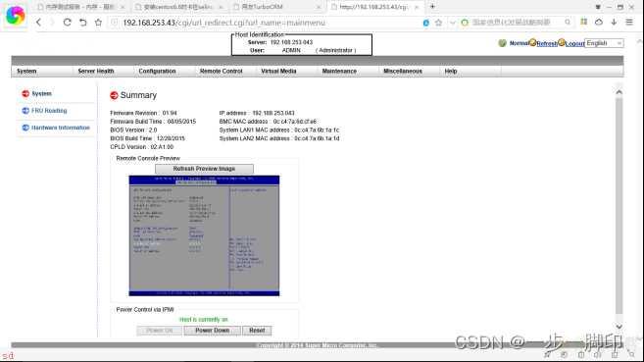Click the blue shield icon in address bar
The image size is (644, 362).
tap(426, 23)
